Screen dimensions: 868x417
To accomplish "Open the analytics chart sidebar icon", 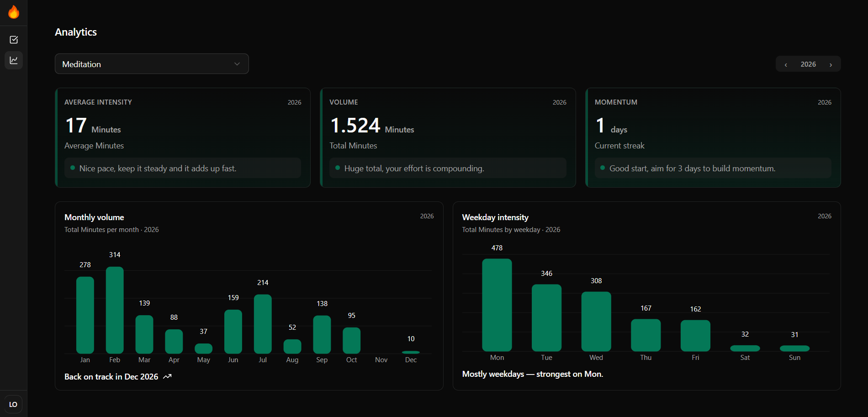I will point(14,60).
